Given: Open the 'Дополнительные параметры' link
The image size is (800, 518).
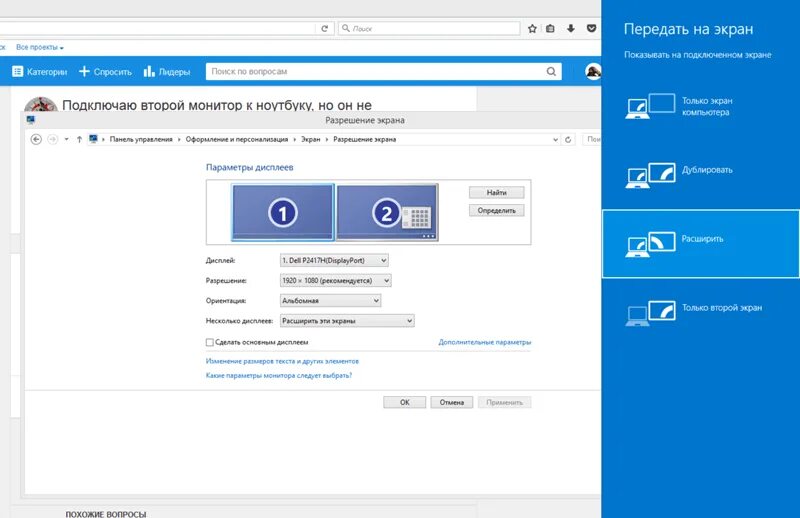Looking at the screenshot, I should pos(484,342).
